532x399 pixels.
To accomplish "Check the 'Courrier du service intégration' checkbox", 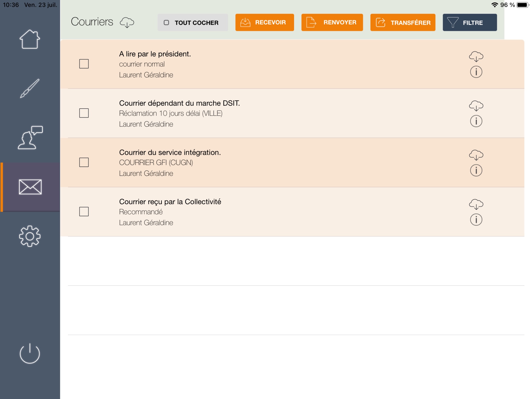I will (x=84, y=162).
